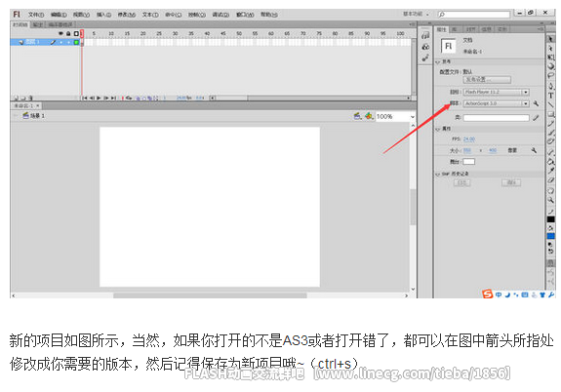Select the Free Transform tool

550,57
